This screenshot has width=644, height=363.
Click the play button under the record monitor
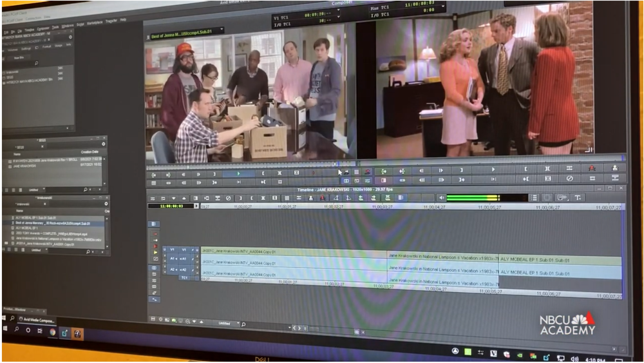(493, 170)
